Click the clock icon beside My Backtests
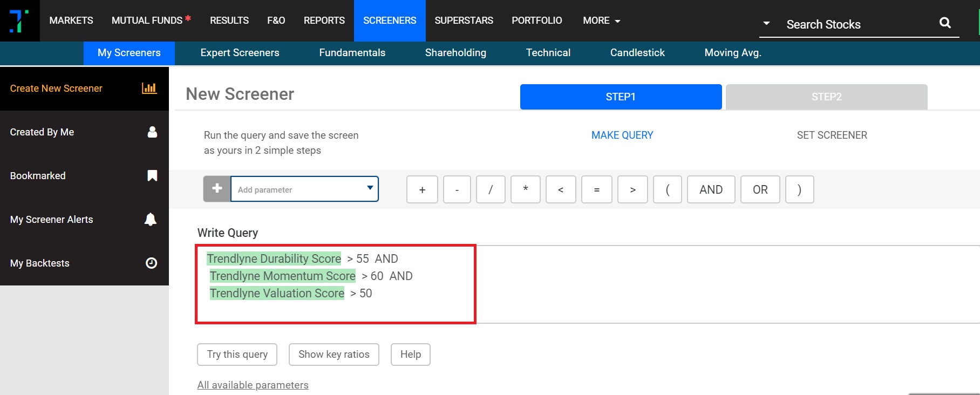This screenshot has height=395, width=980. 152,263
